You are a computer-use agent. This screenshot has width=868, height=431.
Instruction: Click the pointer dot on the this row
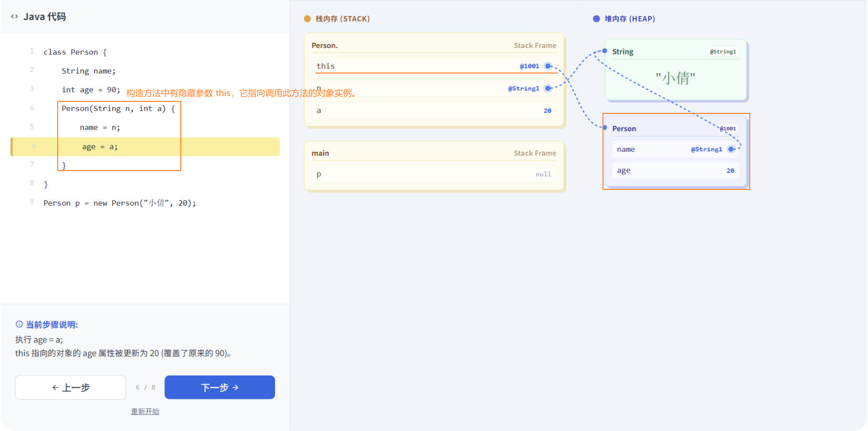tap(548, 66)
